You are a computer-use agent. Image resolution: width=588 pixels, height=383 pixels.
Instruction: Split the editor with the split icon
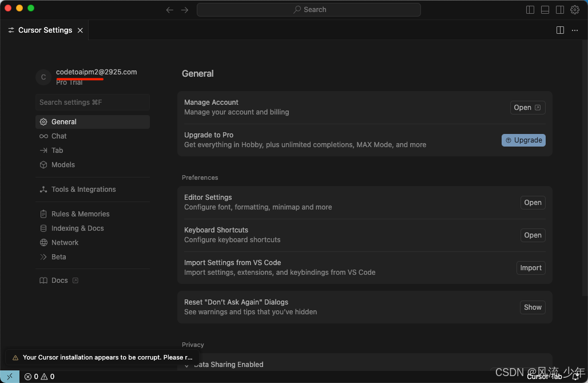pyautogui.click(x=560, y=30)
